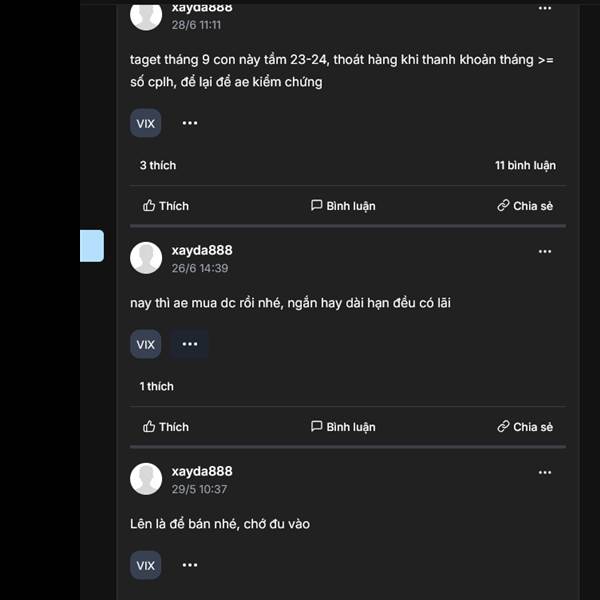600x600 pixels.
Task: Expand more tags beside VIX in third post
Action: pyautogui.click(x=190, y=565)
